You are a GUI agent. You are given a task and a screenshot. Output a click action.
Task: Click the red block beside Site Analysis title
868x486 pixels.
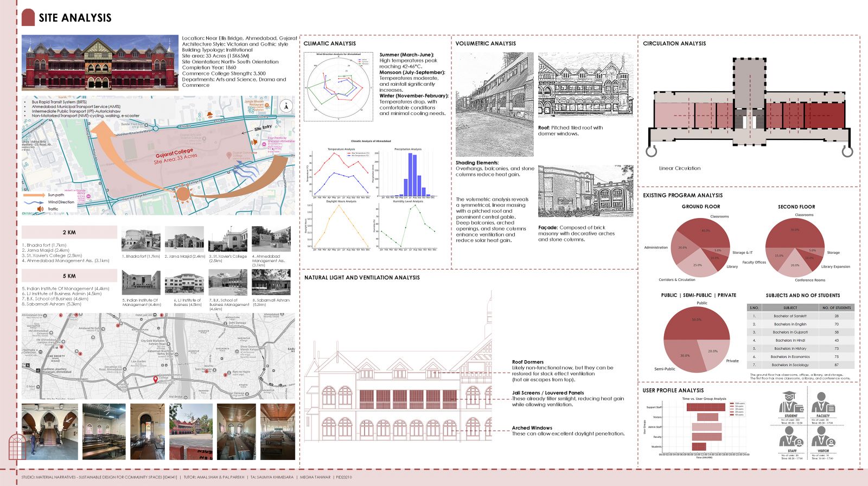tap(28, 17)
